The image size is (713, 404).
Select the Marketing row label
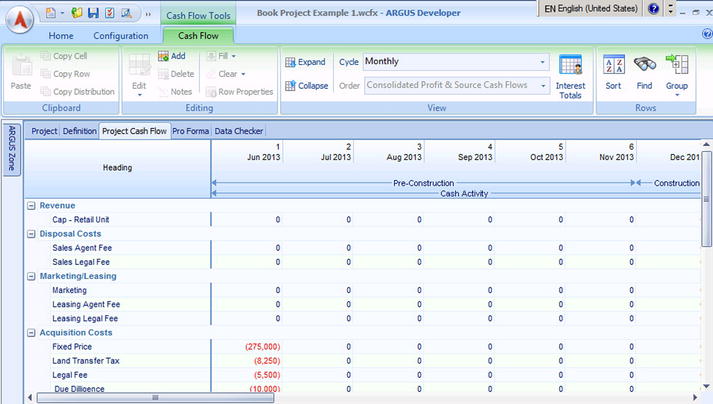point(69,290)
